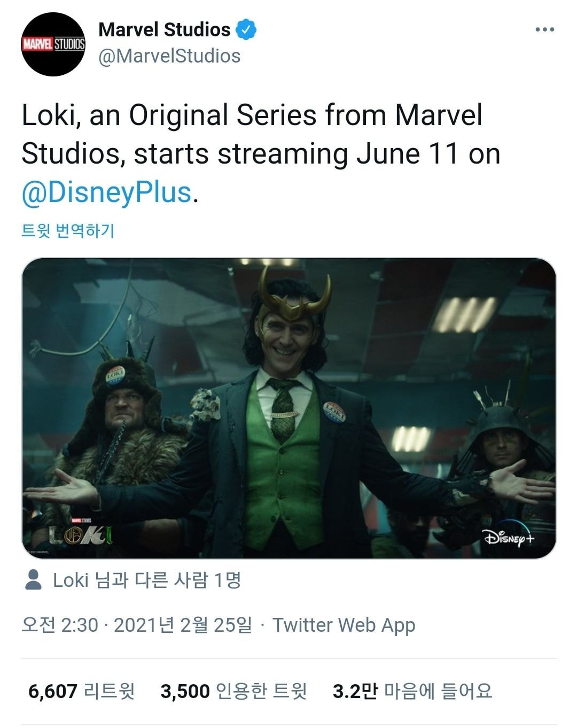Click the 오전 2:30 · 2021년 2월 25일 timestamp
The width and height of the screenshot is (577, 728).
point(136,625)
